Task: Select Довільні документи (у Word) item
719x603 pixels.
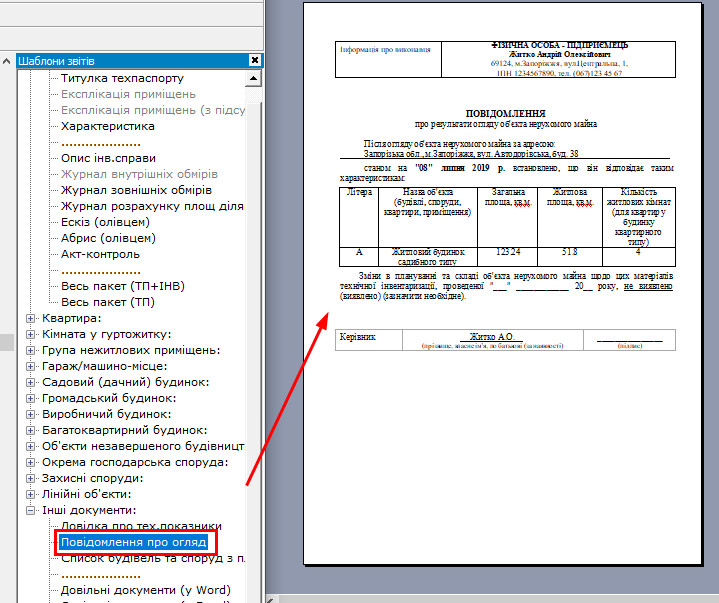Action: [x=146, y=590]
